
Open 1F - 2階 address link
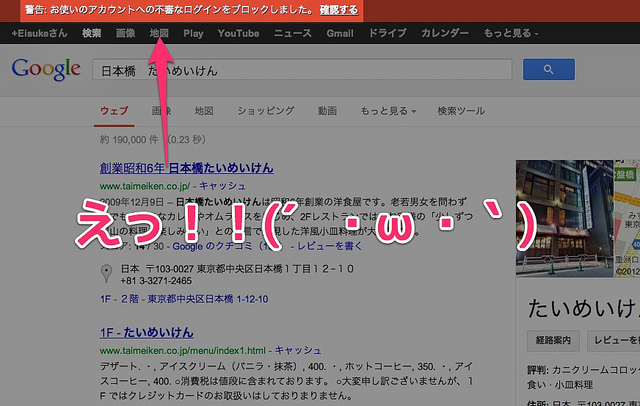point(184,299)
